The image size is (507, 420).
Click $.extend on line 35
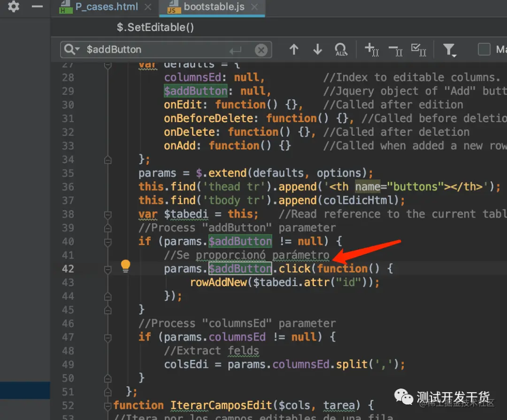pos(221,173)
